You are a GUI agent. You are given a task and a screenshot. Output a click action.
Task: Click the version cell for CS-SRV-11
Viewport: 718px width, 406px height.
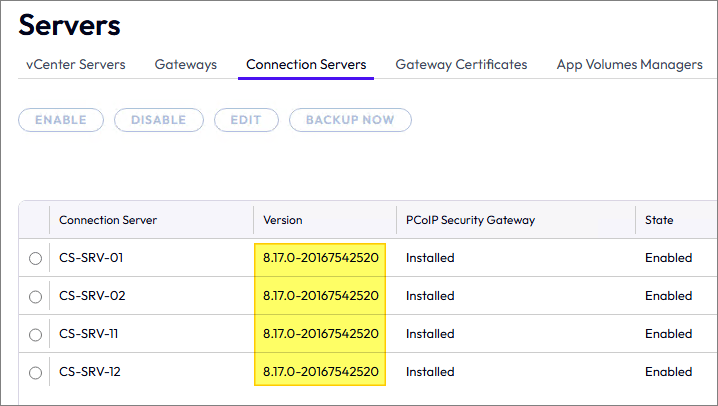tap(320, 334)
